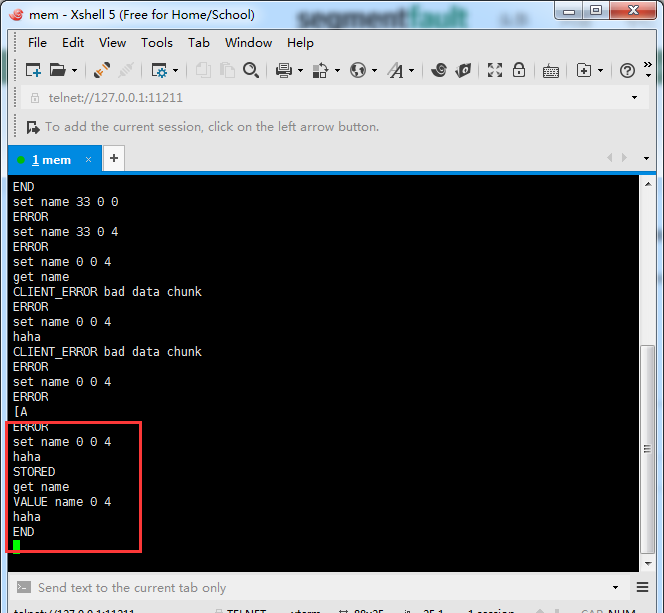This screenshot has height=613, width=664.
Task: Switch to the "1 mem" session tab
Action: tap(50, 159)
